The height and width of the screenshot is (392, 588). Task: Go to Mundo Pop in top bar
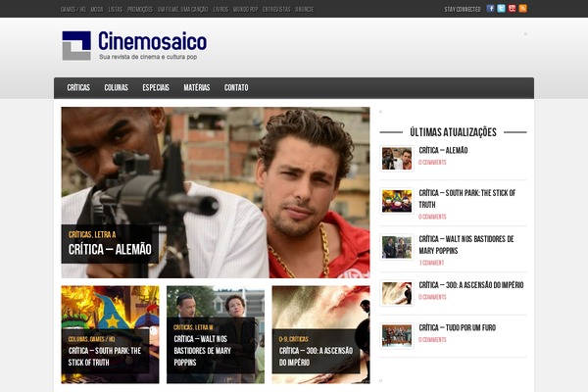click(x=245, y=10)
